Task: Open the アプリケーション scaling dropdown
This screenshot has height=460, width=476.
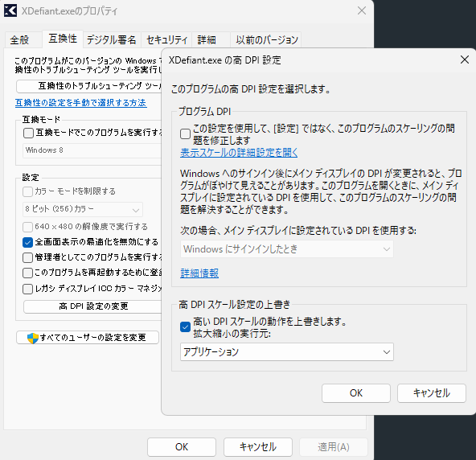Action: click(x=287, y=352)
